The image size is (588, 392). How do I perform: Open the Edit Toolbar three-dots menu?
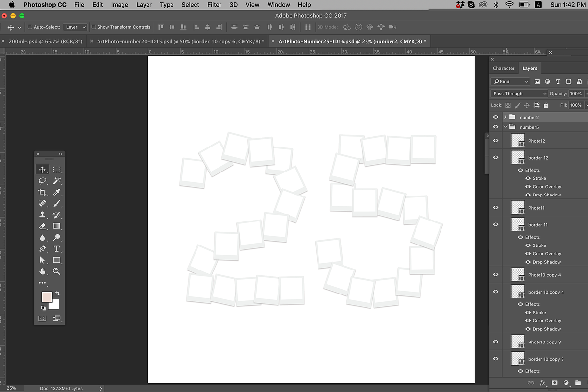click(x=42, y=283)
